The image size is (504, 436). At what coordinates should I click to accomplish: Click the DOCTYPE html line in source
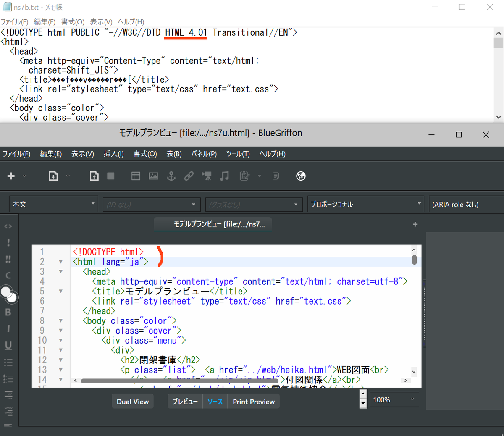pyautogui.click(x=108, y=252)
